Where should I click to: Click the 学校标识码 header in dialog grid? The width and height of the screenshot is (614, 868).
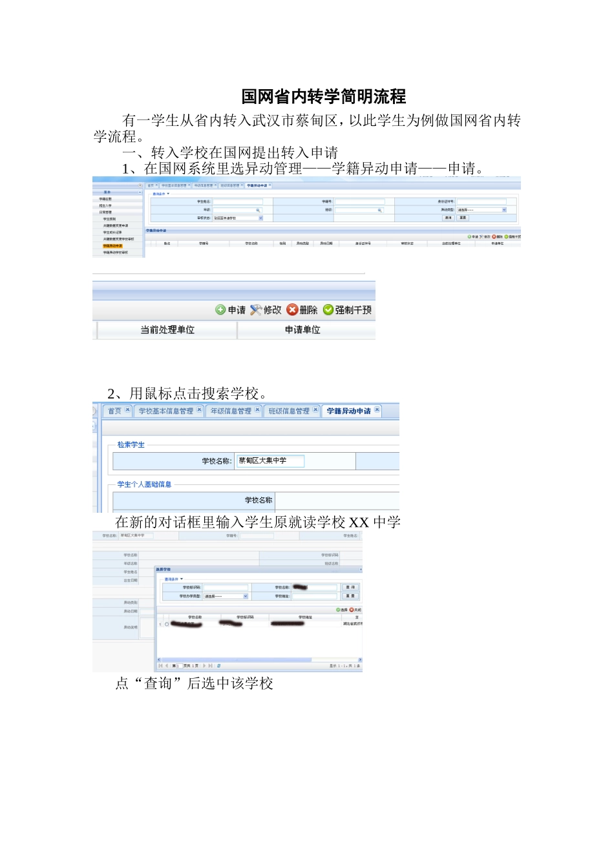click(x=244, y=617)
